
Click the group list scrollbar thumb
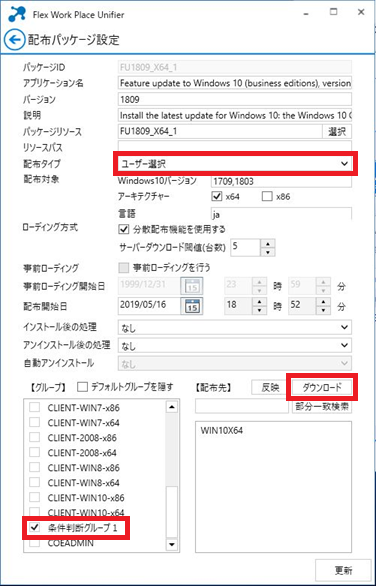[172, 512]
